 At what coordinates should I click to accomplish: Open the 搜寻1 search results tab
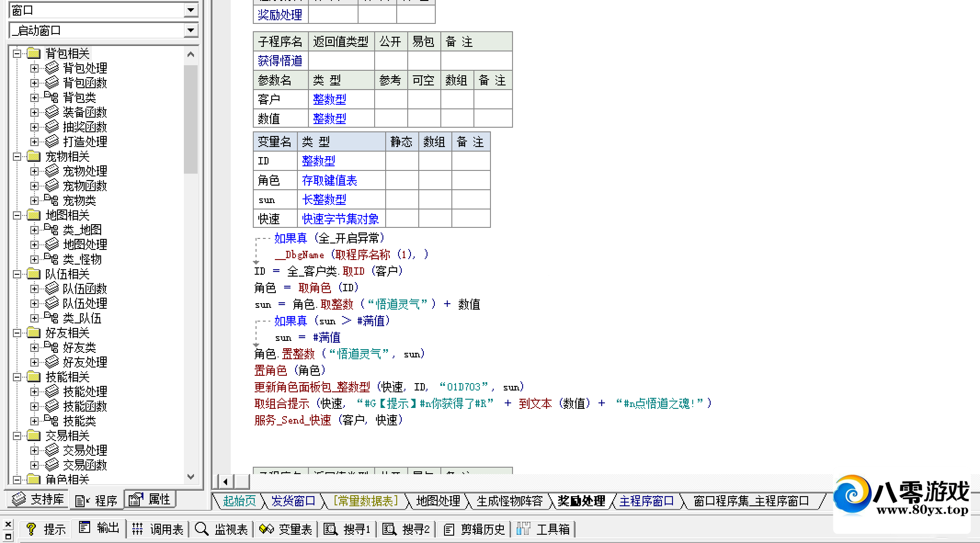pyautogui.click(x=348, y=529)
